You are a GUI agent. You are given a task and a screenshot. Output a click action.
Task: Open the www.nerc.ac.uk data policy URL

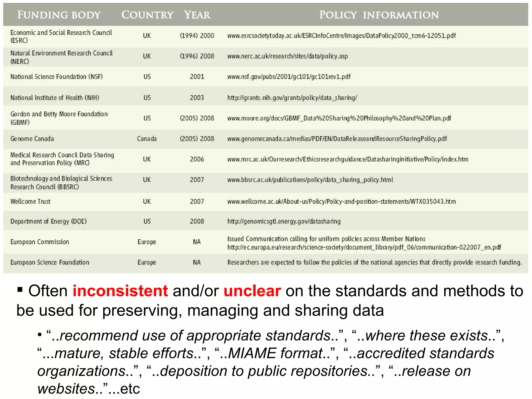pos(288,56)
